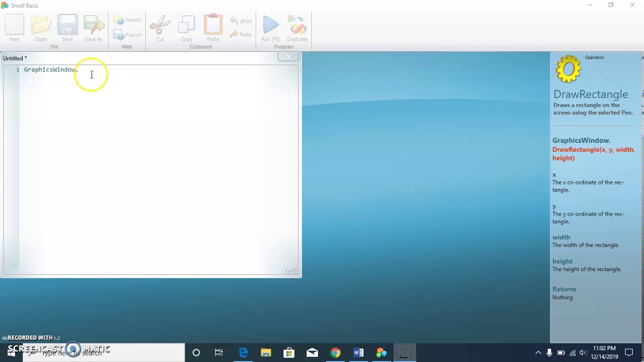Viewport: 644px width, 362px height.
Task: Click the 'width' parameter name in help
Action: (561, 237)
